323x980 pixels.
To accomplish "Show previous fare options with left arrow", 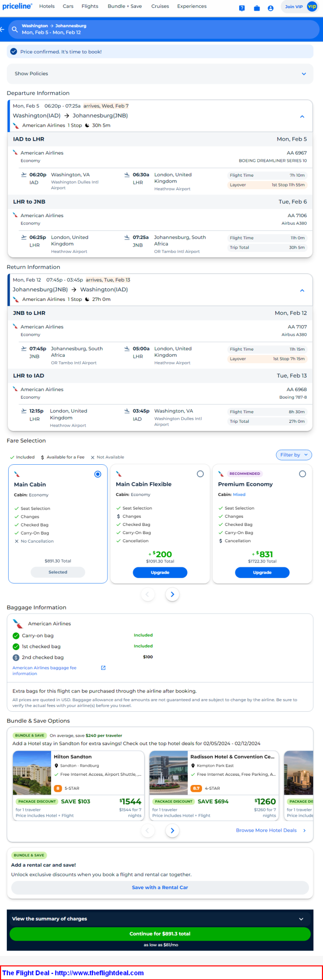I will tap(148, 595).
